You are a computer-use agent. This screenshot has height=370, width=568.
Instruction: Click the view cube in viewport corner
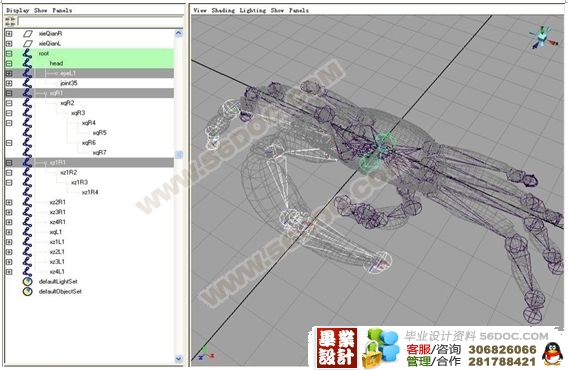(x=543, y=37)
